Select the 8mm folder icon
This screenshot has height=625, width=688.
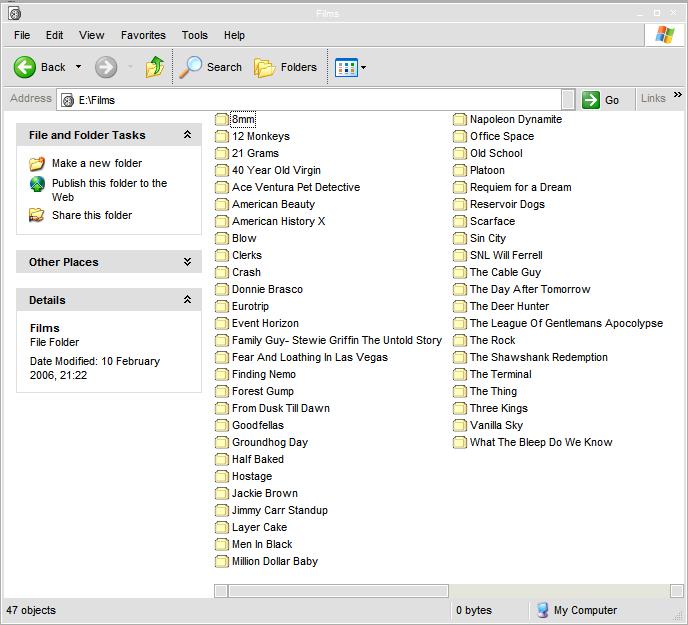tap(222, 119)
